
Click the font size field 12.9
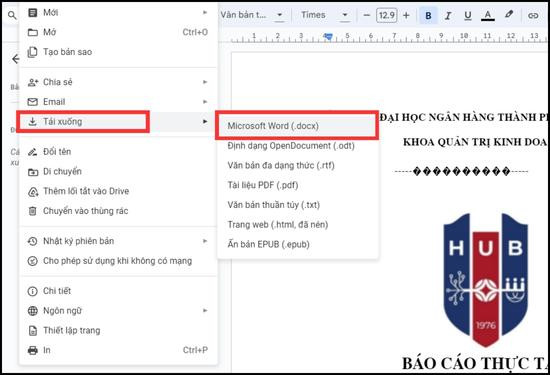387,15
